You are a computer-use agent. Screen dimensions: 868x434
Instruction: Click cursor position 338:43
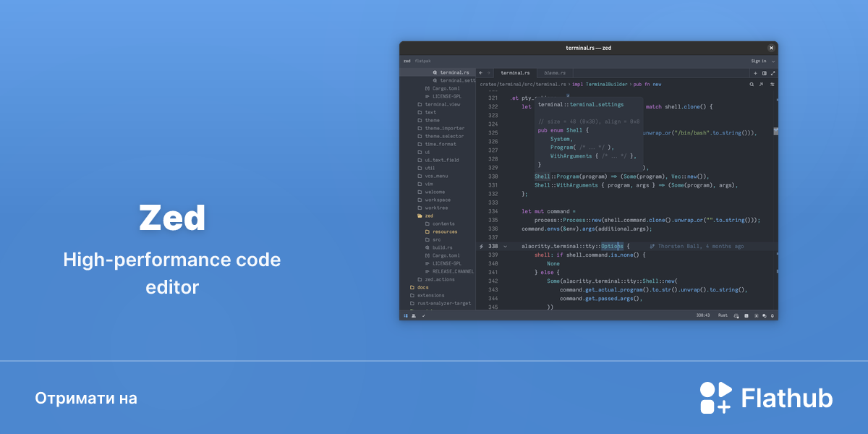pos(702,315)
